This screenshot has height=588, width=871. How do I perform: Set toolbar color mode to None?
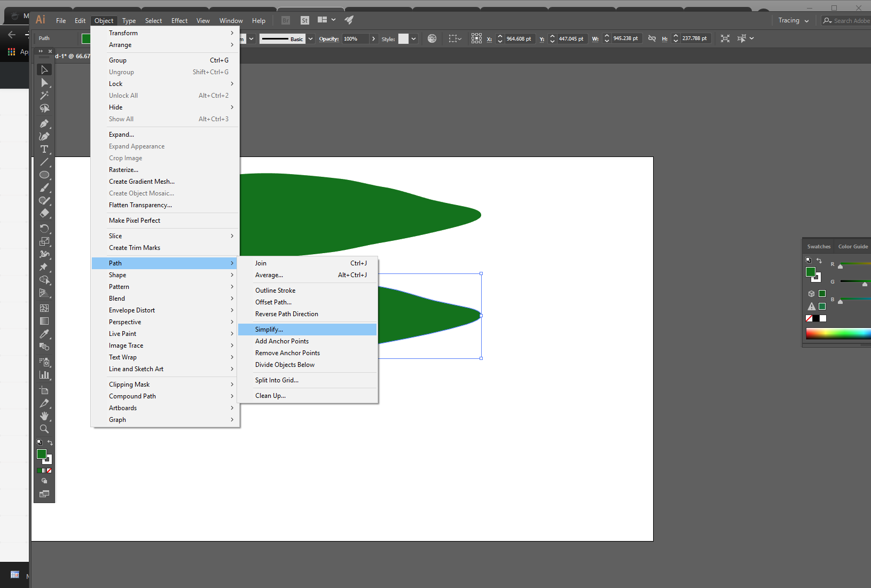(49, 471)
